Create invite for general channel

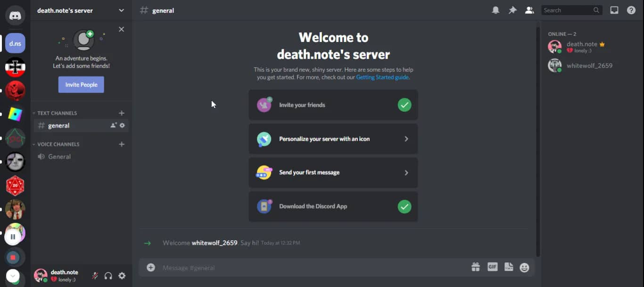pos(114,126)
